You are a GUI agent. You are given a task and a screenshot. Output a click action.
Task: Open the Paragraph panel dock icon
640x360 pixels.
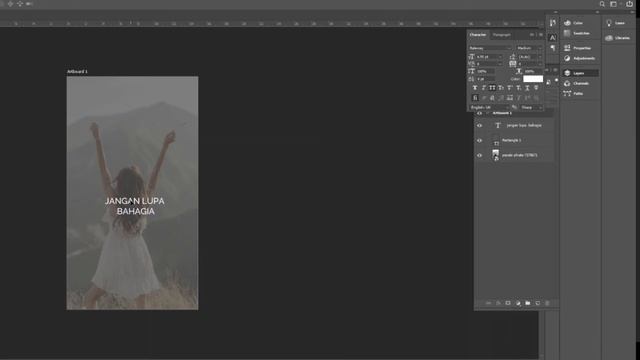click(552, 48)
